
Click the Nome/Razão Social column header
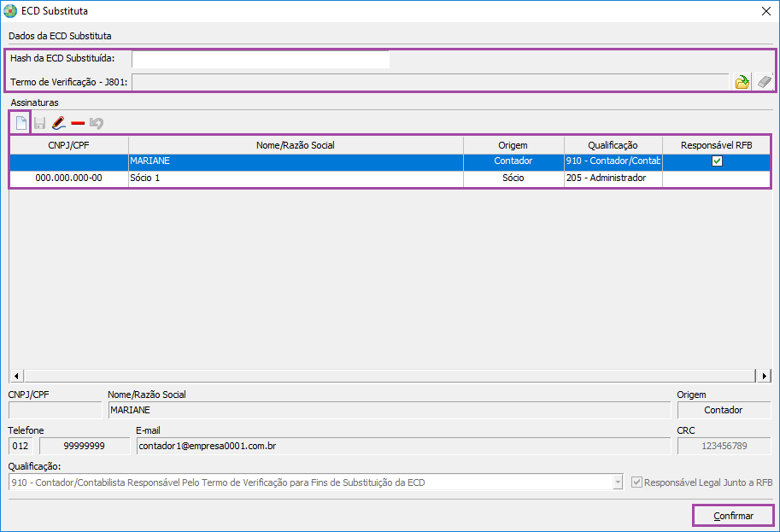pos(296,145)
